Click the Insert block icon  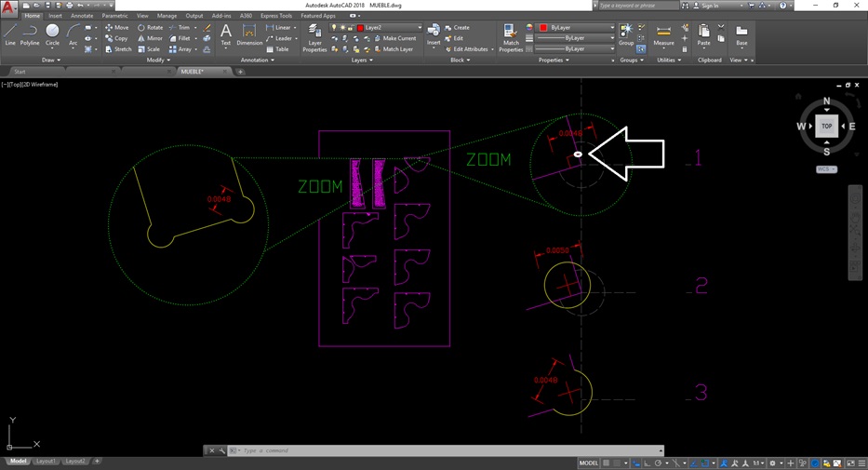click(x=434, y=34)
